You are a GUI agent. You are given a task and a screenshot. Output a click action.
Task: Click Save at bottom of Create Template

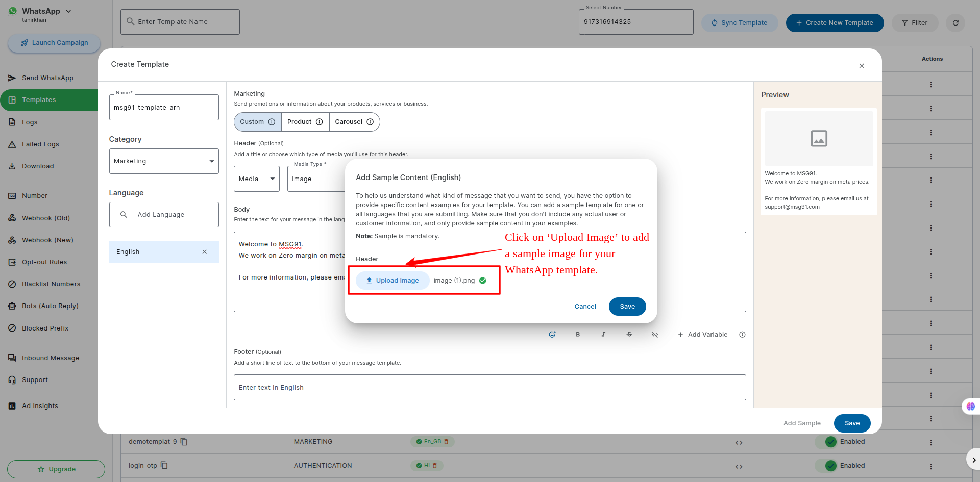pos(852,423)
